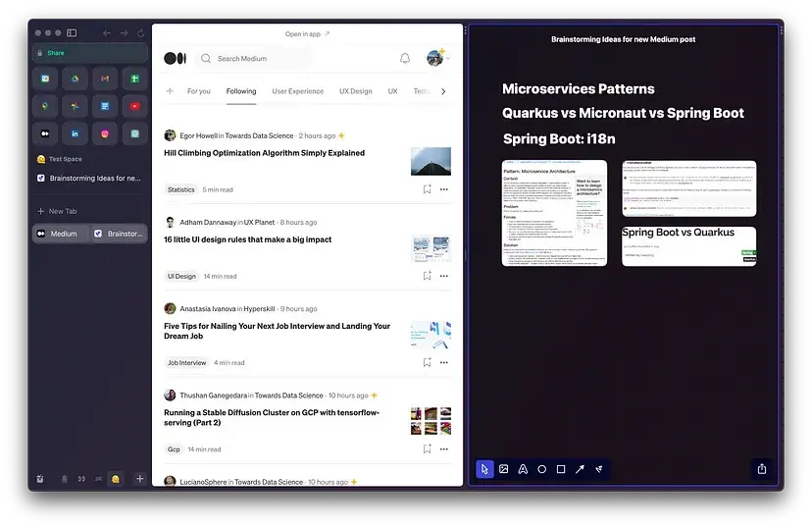Open the Google Sheets favorite
812x528 pixels.
tap(134, 79)
